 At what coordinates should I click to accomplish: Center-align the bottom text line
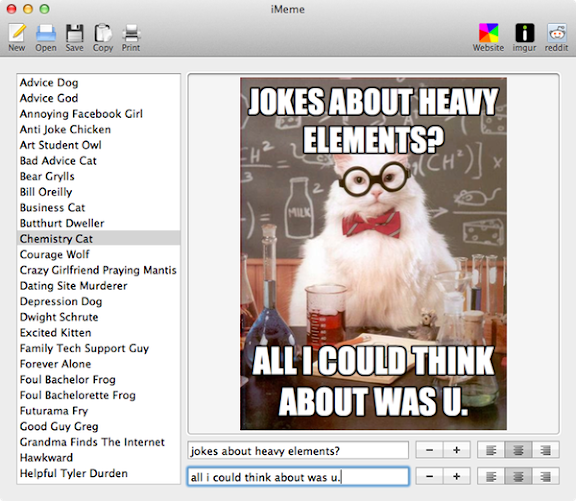click(518, 476)
